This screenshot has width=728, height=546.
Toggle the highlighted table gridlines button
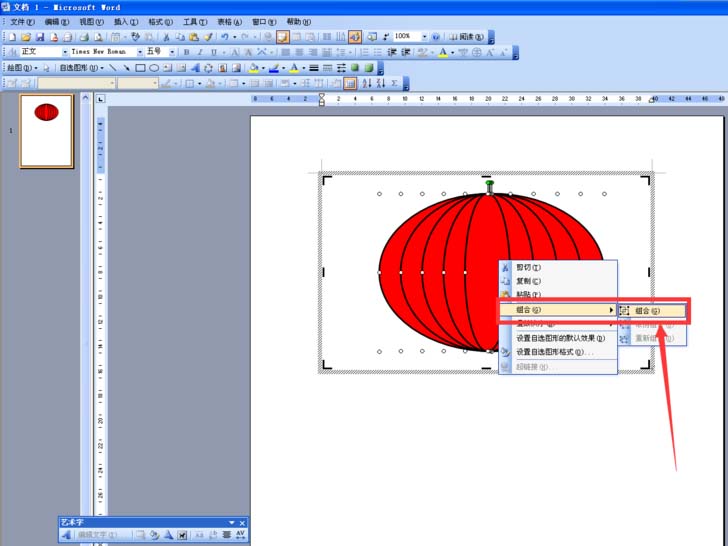350,84
